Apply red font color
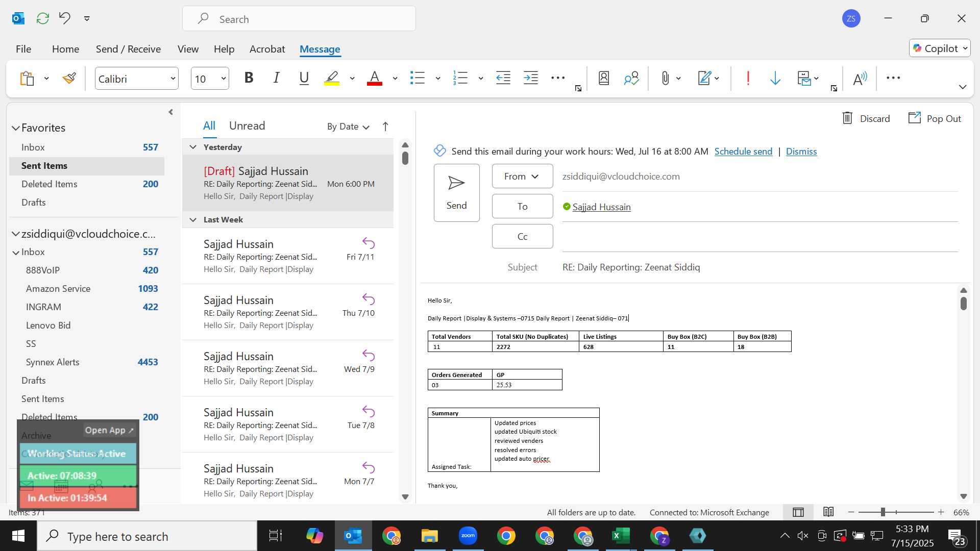The width and height of the screenshot is (980, 551). click(375, 78)
